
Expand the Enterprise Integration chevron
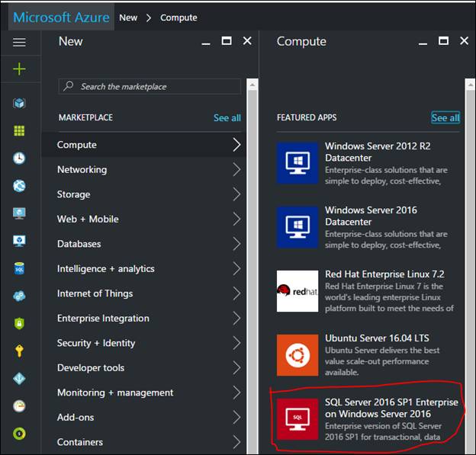point(236,319)
